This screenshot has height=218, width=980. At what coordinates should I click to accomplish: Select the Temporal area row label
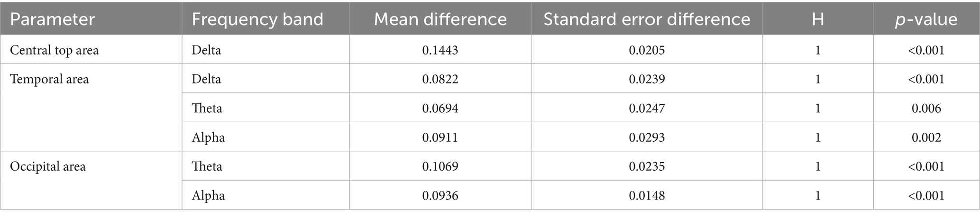click(49, 79)
